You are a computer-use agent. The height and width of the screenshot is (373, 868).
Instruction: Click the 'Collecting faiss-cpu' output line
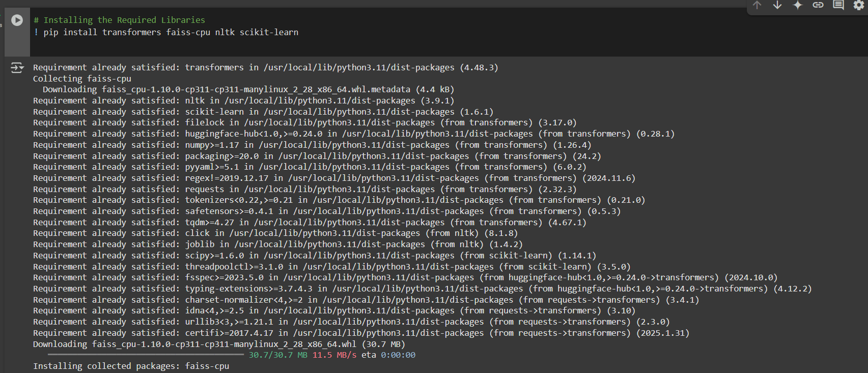(x=82, y=78)
